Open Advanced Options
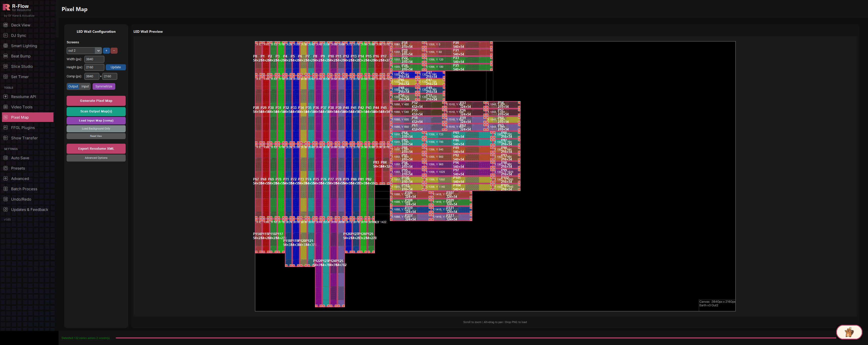 pyautogui.click(x=96, y=158)
